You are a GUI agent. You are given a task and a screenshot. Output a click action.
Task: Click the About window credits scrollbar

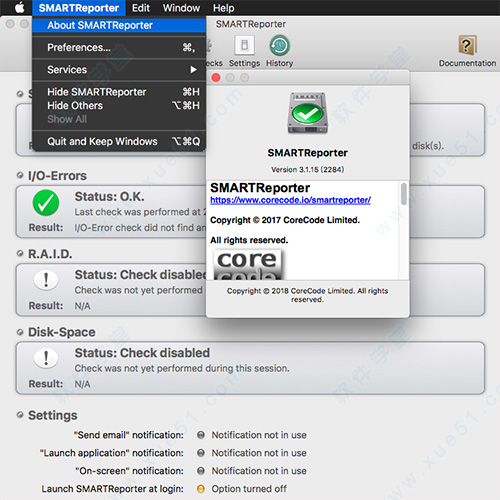(404, 194)
